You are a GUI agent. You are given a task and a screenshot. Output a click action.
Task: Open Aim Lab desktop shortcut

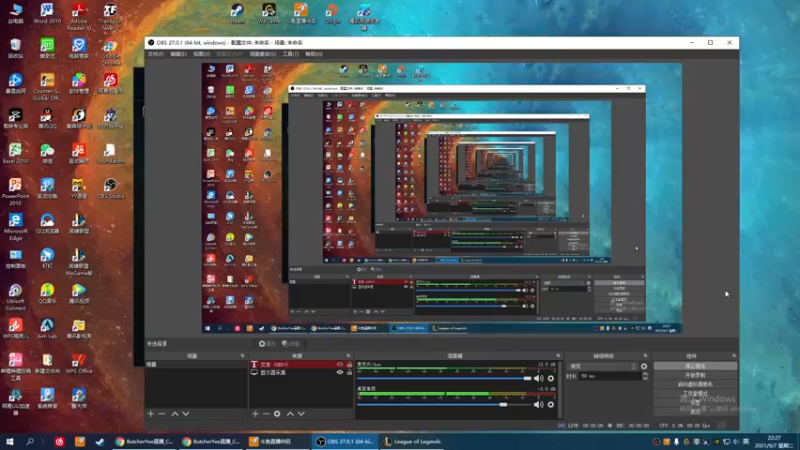[x=47, y=329]
